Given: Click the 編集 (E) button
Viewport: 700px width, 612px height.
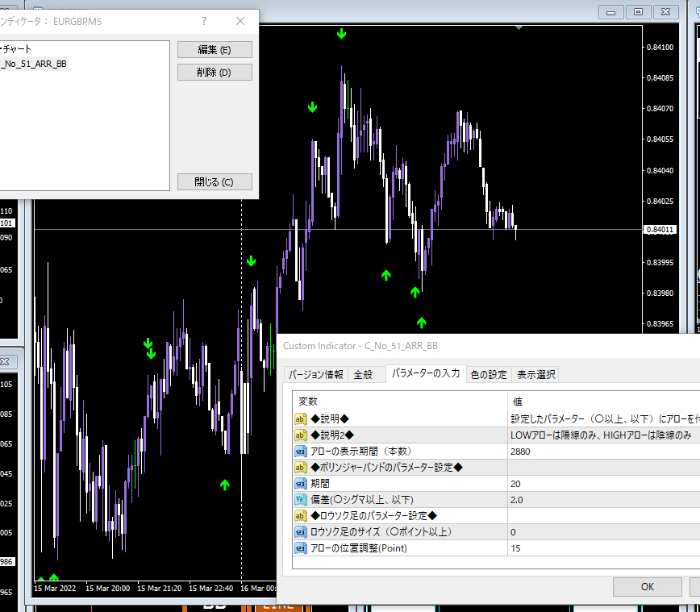Looking at the screenshot, I should click(215, 49).
